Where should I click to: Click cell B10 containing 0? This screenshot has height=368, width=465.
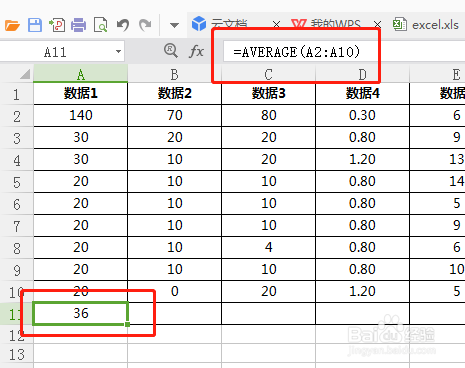174,292
